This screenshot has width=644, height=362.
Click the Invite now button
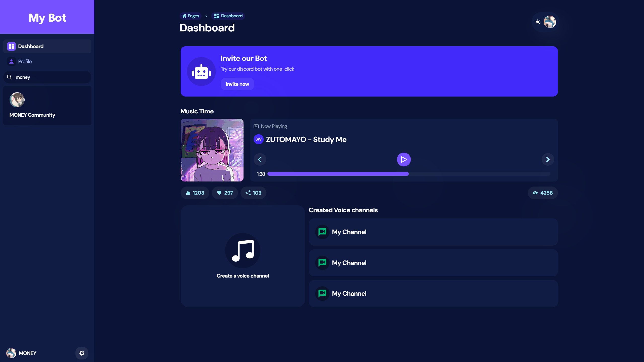(x=237, y=84)
